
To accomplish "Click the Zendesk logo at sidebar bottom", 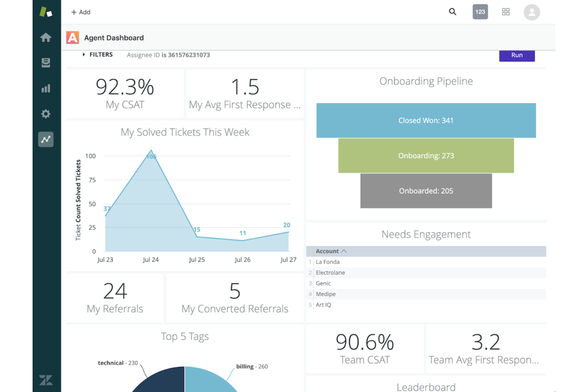I will pos(46,380).
